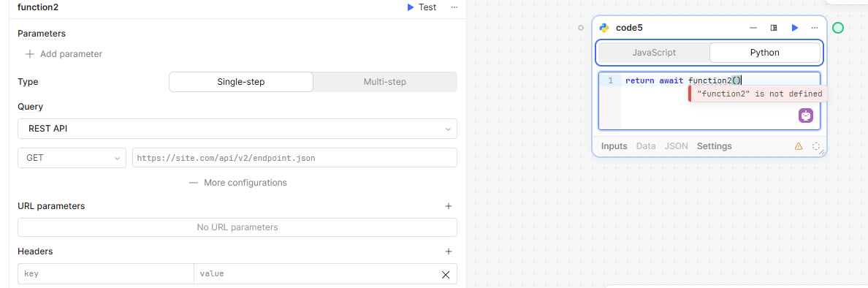Open the GET method dropdown
This screenshot has height=288, width=868.
(x=72, y=158)
